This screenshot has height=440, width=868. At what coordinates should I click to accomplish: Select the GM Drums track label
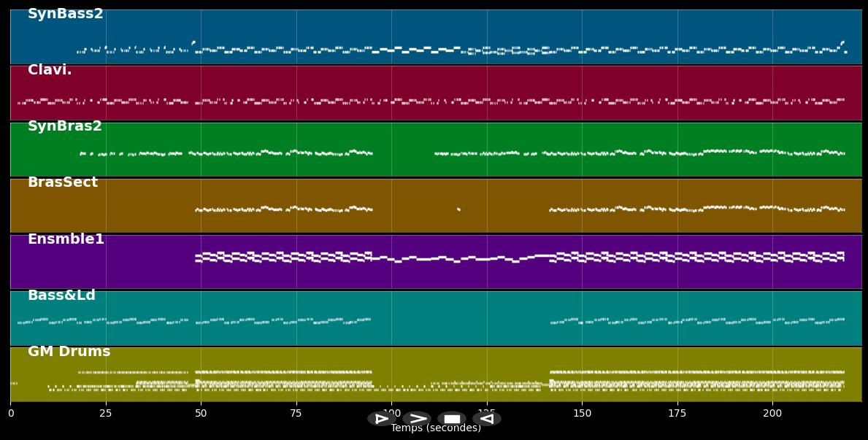[68, 351]
